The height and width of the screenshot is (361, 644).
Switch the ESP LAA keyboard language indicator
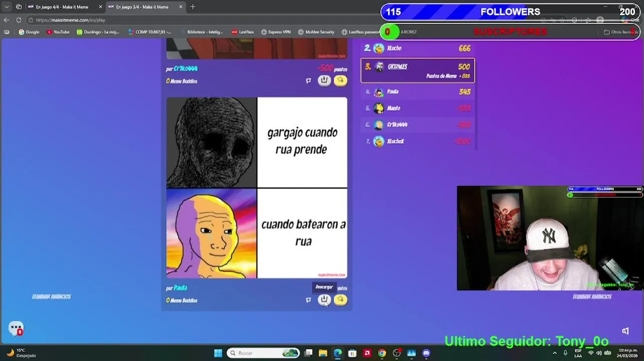pyautogui.click(x=578, y=353)
